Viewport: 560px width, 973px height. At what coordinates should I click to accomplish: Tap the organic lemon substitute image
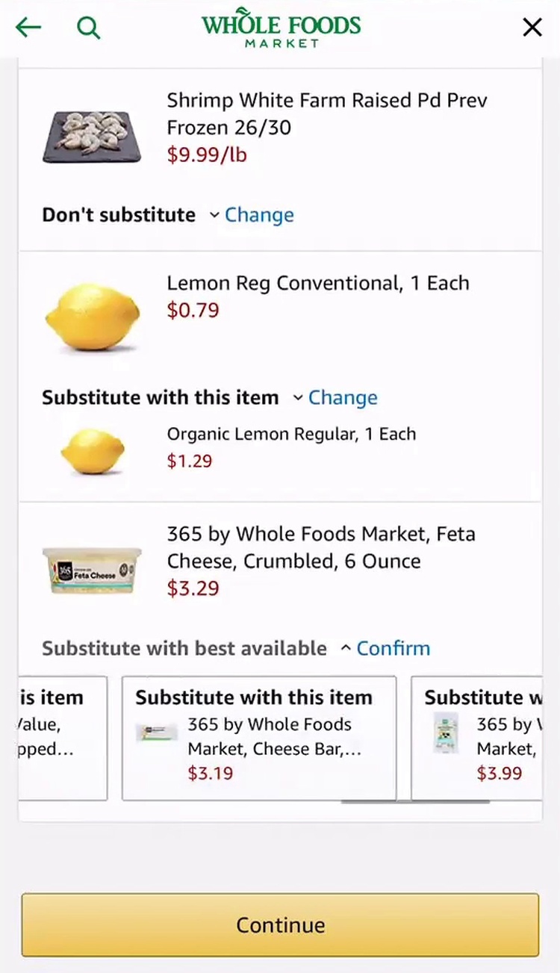93,451
